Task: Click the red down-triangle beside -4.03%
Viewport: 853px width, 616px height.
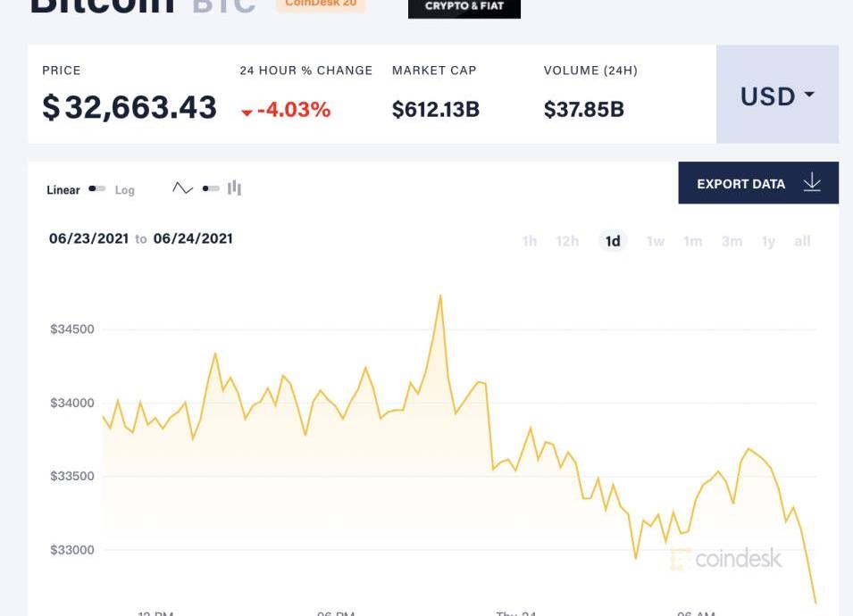Action: [x=247, y=112]
